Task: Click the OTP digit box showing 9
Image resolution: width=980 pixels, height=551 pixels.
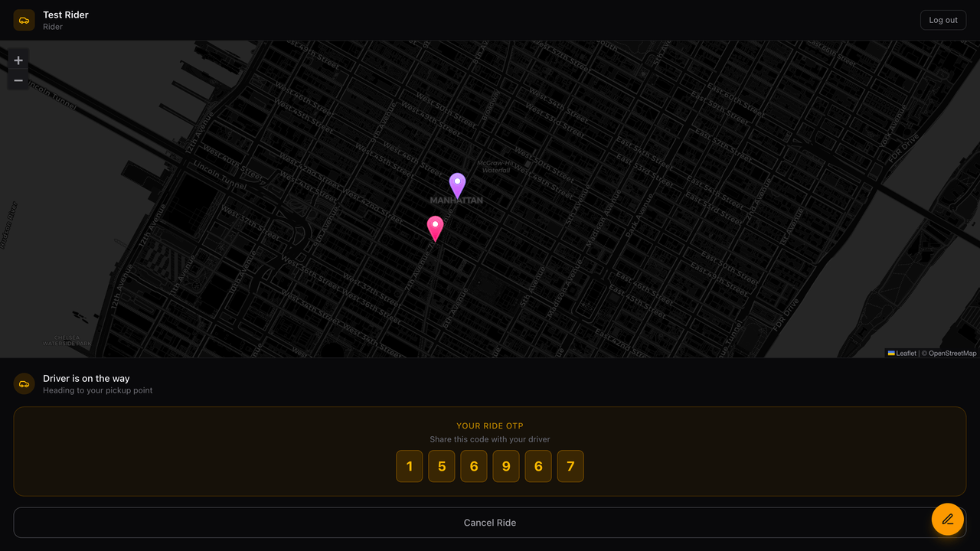Action: (x=506, y=466)
